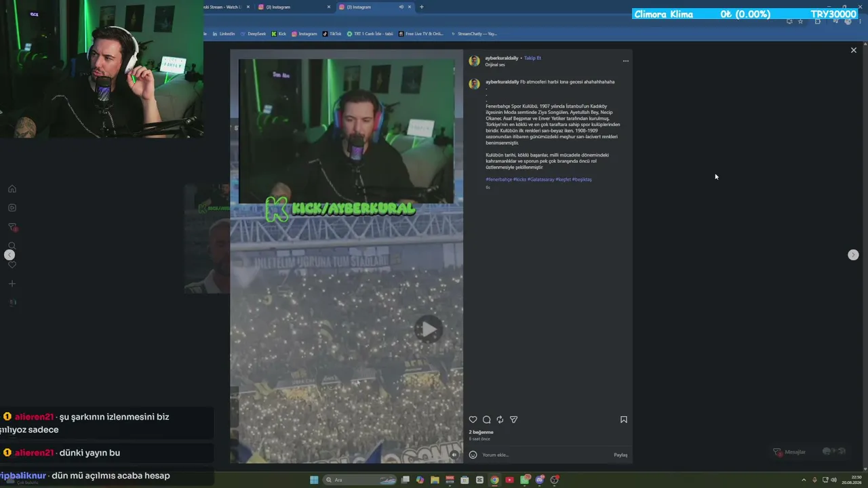
Task: Open the red YouTube taskbar app
Action: coord(509,480)
